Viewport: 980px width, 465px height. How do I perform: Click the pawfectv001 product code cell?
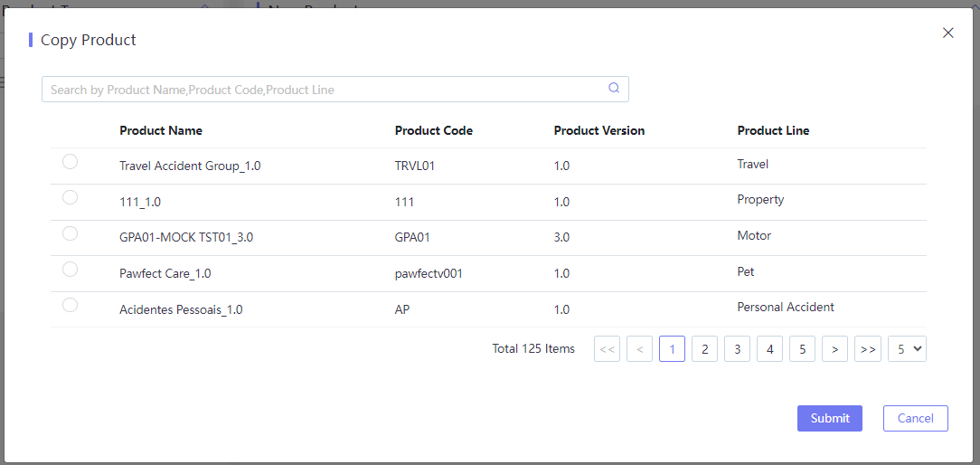pyautogui.click(x=429, y=274)
